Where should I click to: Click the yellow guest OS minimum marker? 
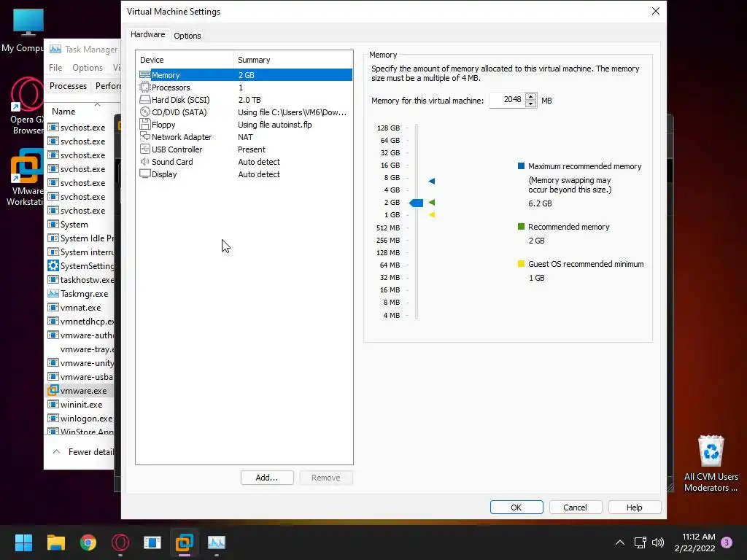tap(432, 215)
